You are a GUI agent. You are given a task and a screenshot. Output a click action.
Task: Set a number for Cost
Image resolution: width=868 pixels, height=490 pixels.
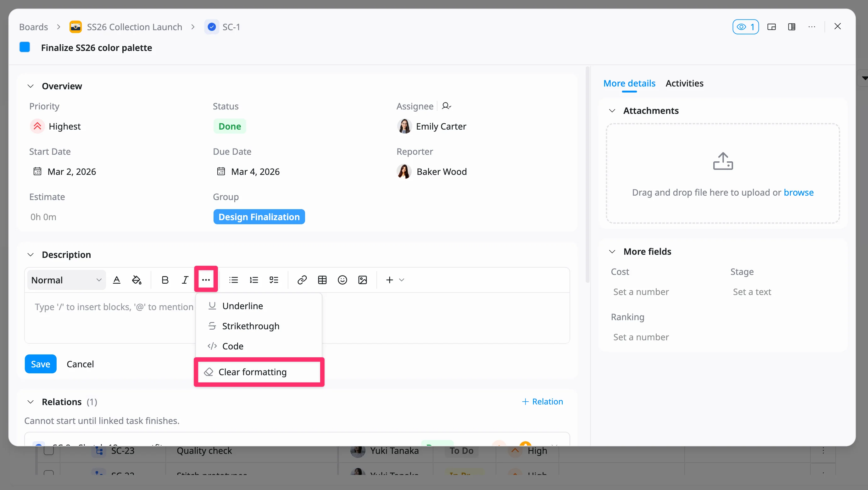641,292
